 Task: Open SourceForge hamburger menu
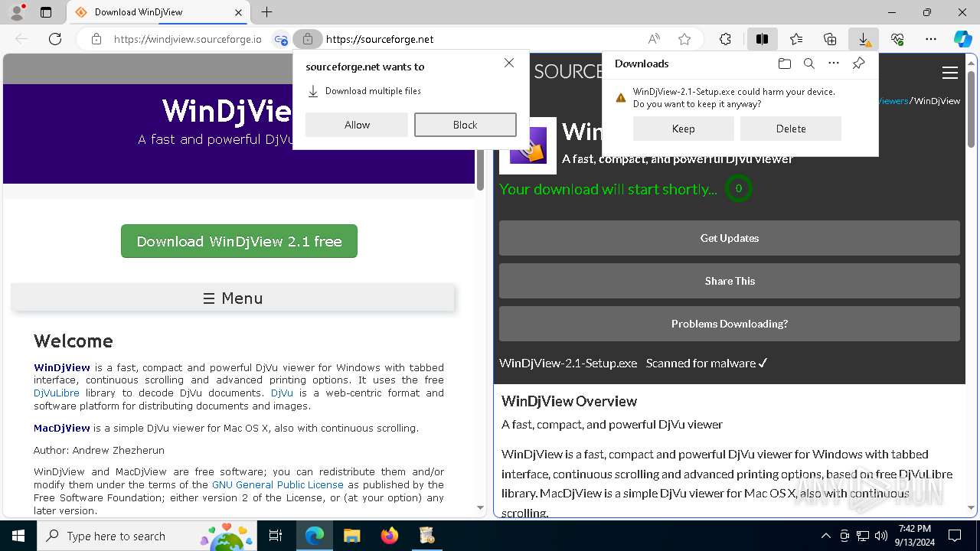pyautogui.click(x=950, y=73)
